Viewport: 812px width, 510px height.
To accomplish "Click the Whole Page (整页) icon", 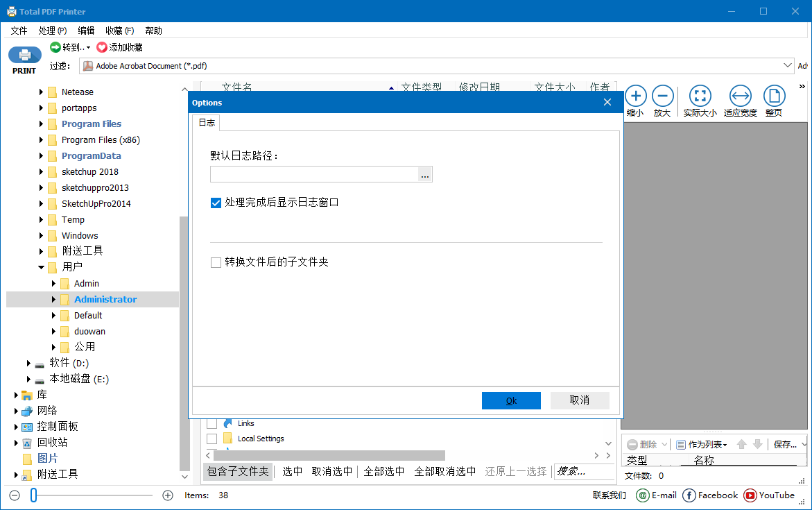I will coord(774,96).
